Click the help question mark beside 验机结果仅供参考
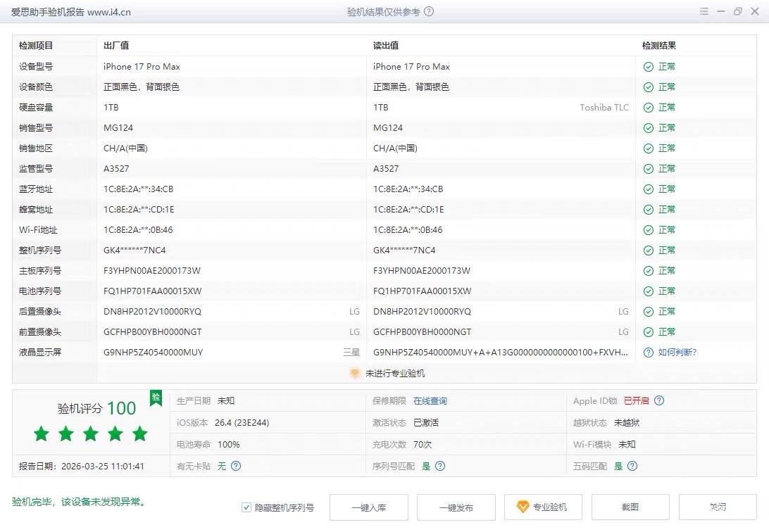The height and width of the screenshot is (532, 769). 428,11
